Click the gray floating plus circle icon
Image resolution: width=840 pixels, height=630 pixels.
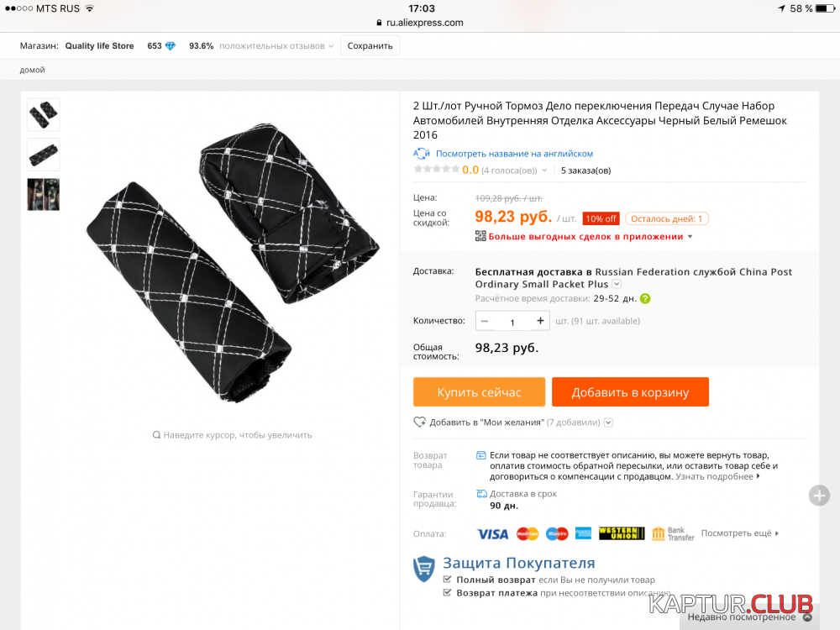pyautogui.click(x=819, y=496)
